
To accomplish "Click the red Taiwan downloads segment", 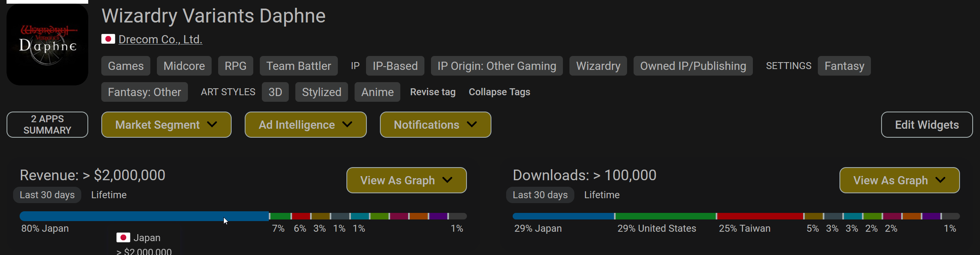I will click(x=760, y=216).
